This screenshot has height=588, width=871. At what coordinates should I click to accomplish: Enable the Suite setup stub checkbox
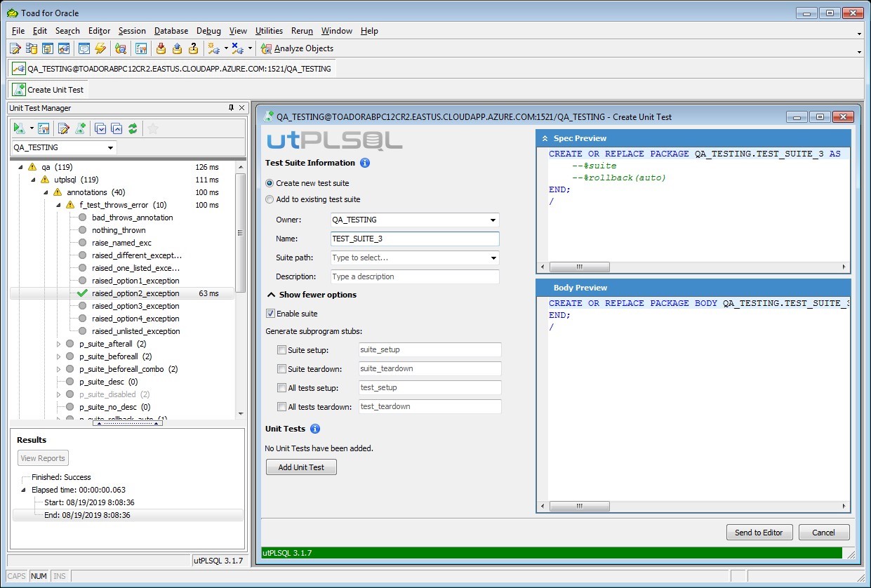[281, 350]
